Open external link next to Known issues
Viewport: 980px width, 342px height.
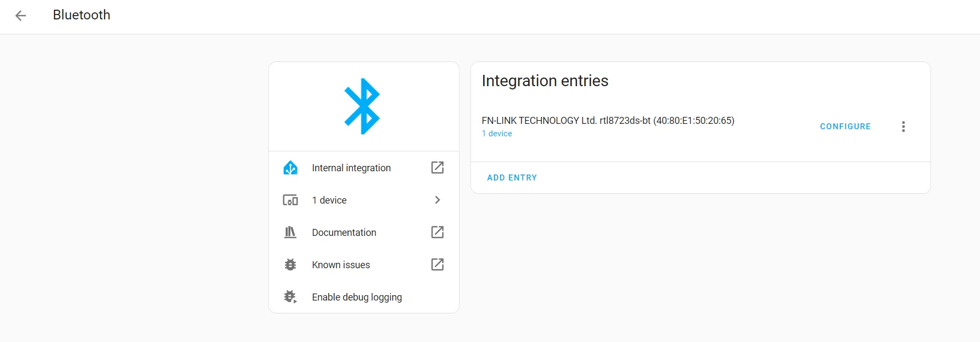click(437, 264)
